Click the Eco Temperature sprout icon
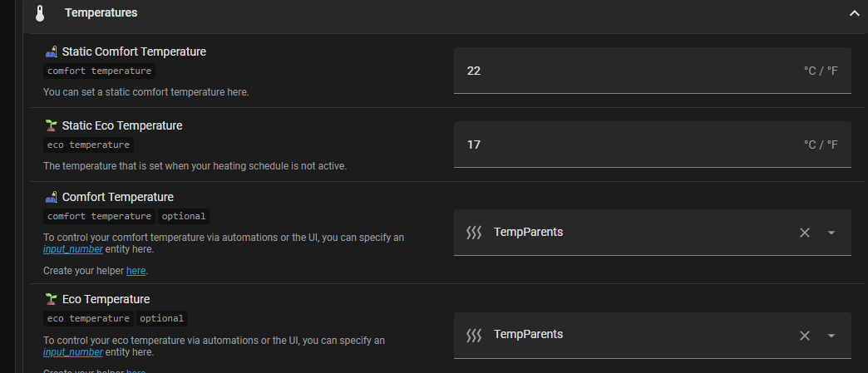Viewport: 868px width, 373px height. click(51, 299)
